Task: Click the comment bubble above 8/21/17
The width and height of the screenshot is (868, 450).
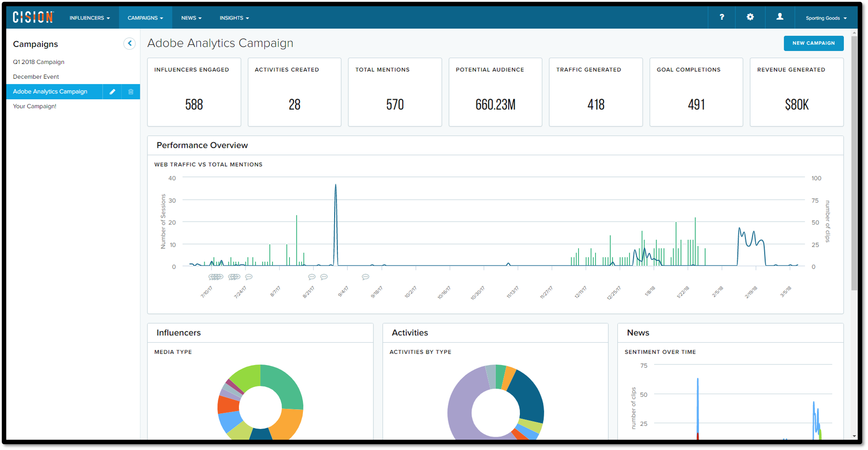Action: pos(312,277)
